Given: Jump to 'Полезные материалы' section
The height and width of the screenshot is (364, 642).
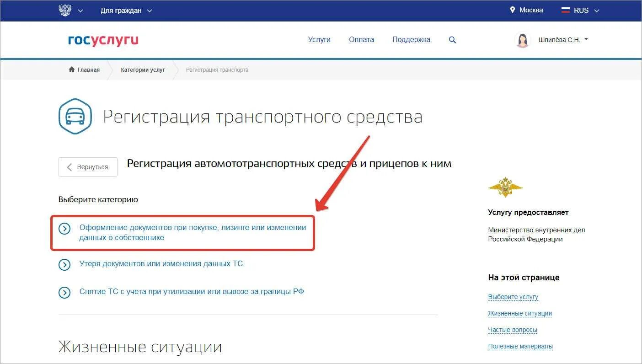Looking at the screenshot, I should point(520,347).
